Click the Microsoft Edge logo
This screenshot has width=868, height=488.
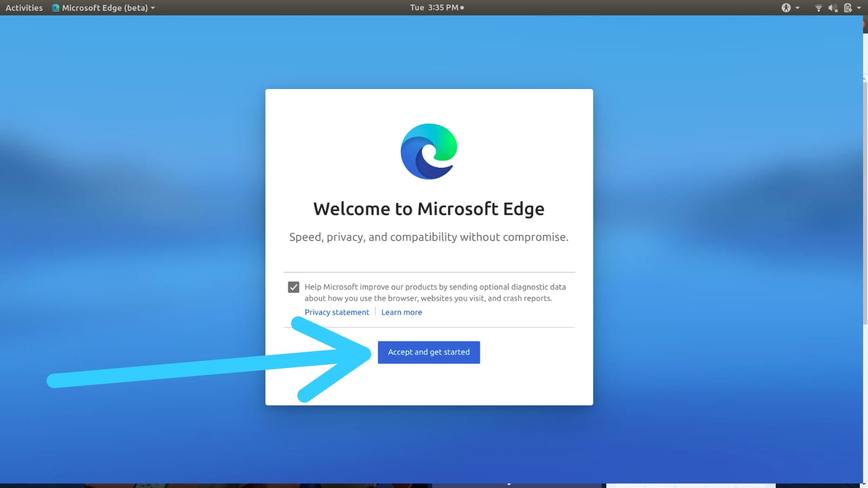[429, 151]
